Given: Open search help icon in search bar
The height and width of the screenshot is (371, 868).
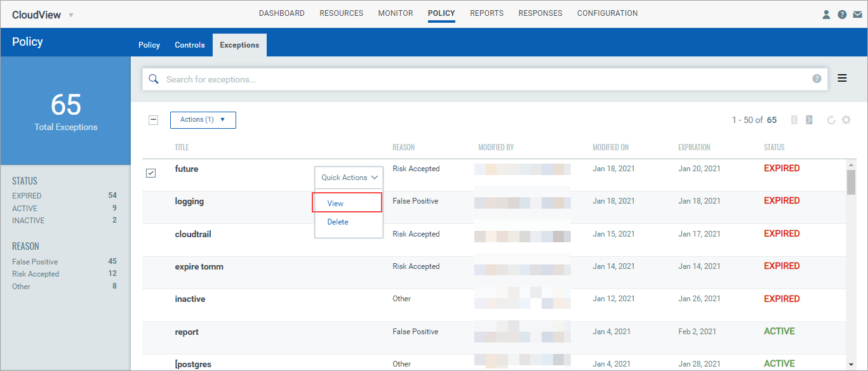Looking at the screenshot, I should (817, 79).
